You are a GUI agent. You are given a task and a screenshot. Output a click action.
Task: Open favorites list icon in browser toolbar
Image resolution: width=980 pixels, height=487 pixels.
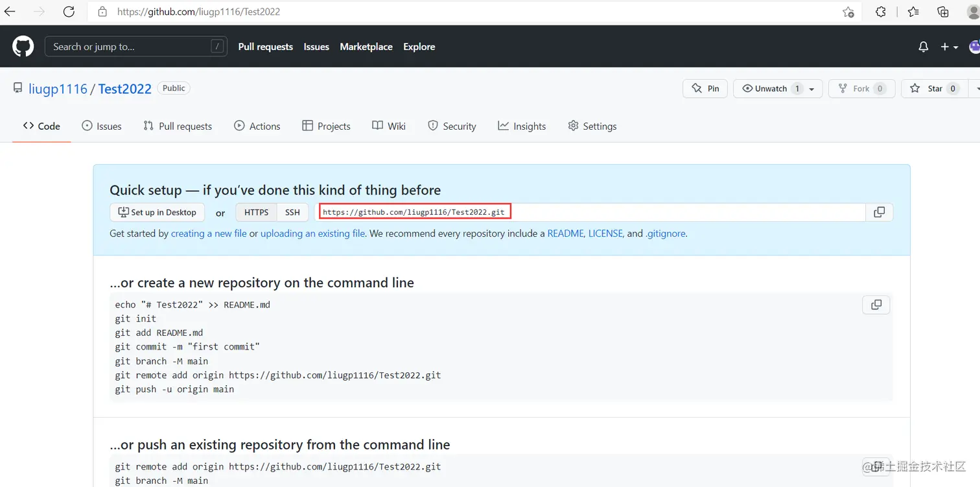(x=913, y=12)
